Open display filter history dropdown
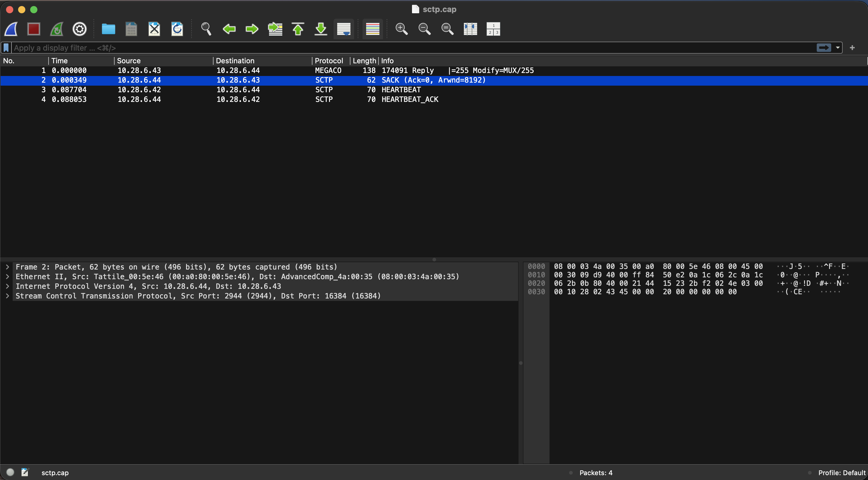This screenshot has width=868, height=480. coord(838,48)
